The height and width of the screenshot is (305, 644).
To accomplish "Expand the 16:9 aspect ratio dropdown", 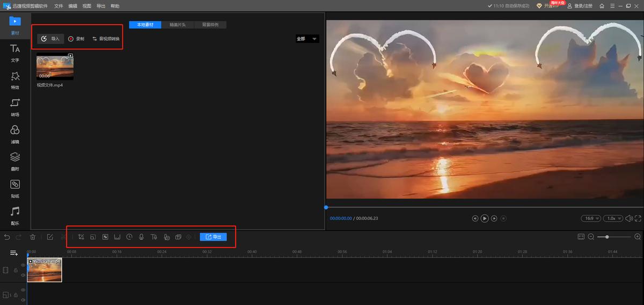I will point(590,219).
